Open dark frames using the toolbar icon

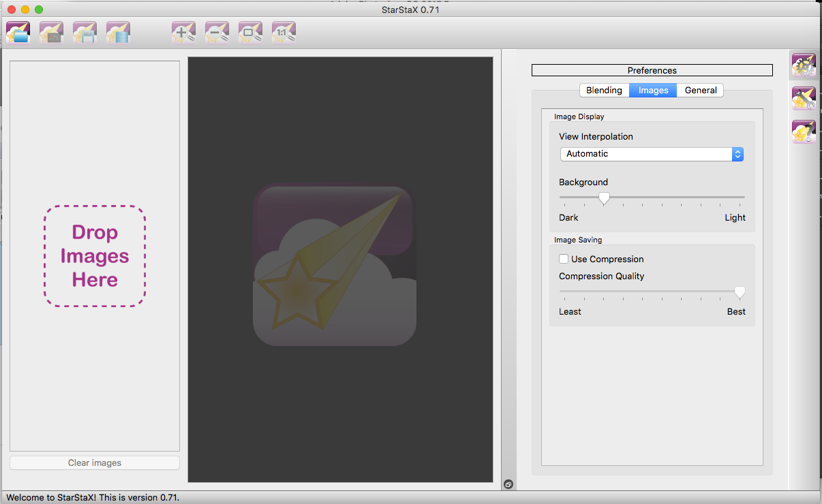click(51, 32)
